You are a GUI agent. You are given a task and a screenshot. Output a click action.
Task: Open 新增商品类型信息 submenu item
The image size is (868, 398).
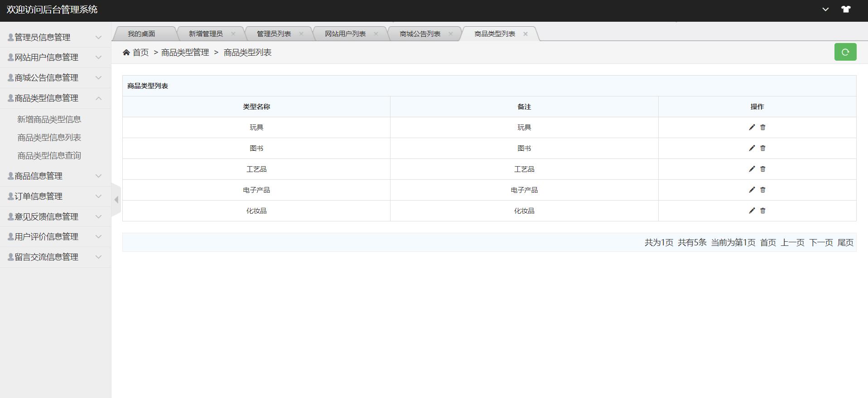pyautogui.click(x=49, y=119)
